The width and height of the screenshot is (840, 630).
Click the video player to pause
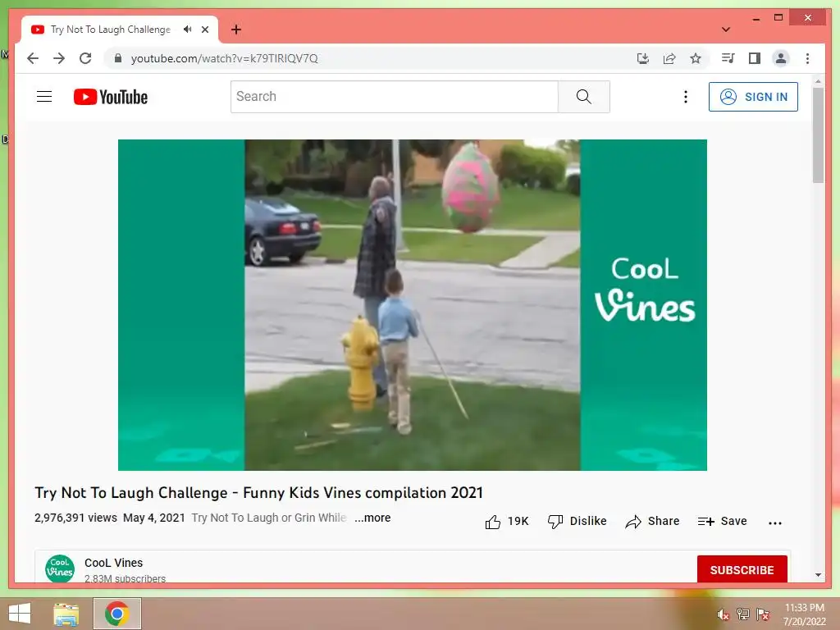(x=413, y=305)
